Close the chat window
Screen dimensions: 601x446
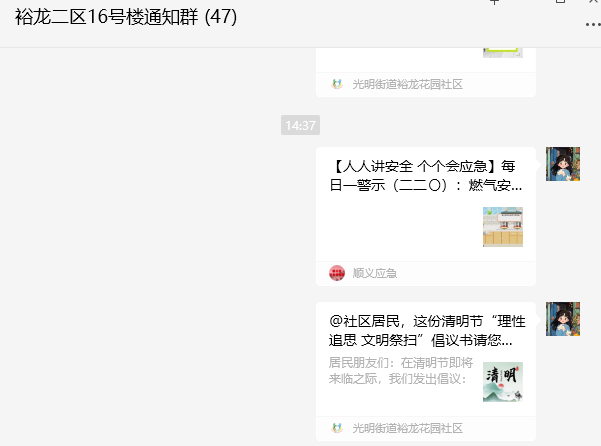(x=594, y=2)
